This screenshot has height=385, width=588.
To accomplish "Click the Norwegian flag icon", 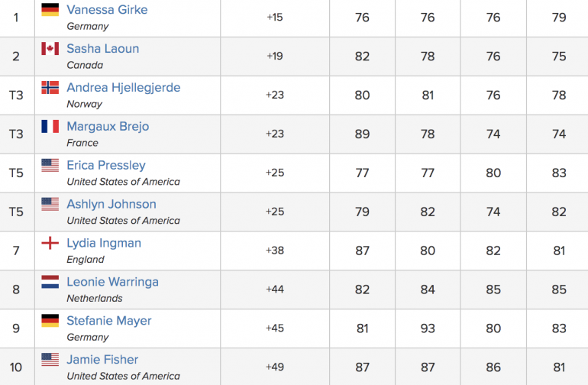I will click(x=50, y=87).
